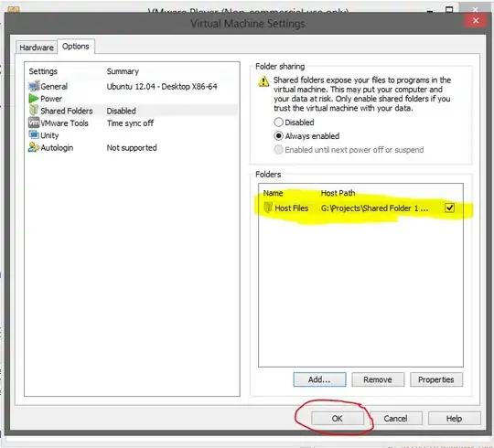Click the Remove folder button

pyautogui.click(x=378, y=379)
